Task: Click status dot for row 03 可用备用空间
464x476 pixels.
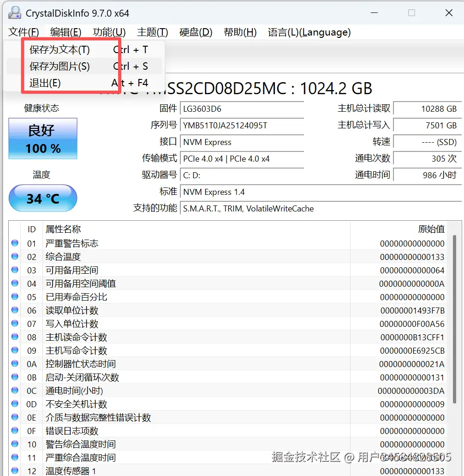Action: [15, 270]
